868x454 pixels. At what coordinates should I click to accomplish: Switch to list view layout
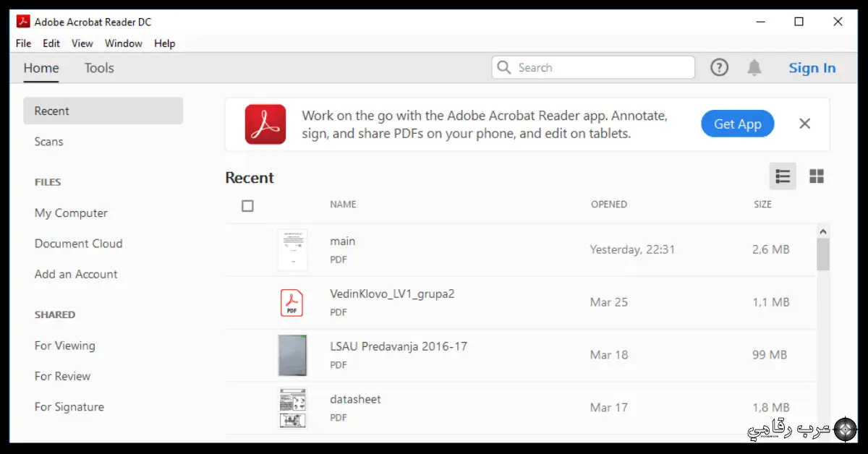[782, 176]
